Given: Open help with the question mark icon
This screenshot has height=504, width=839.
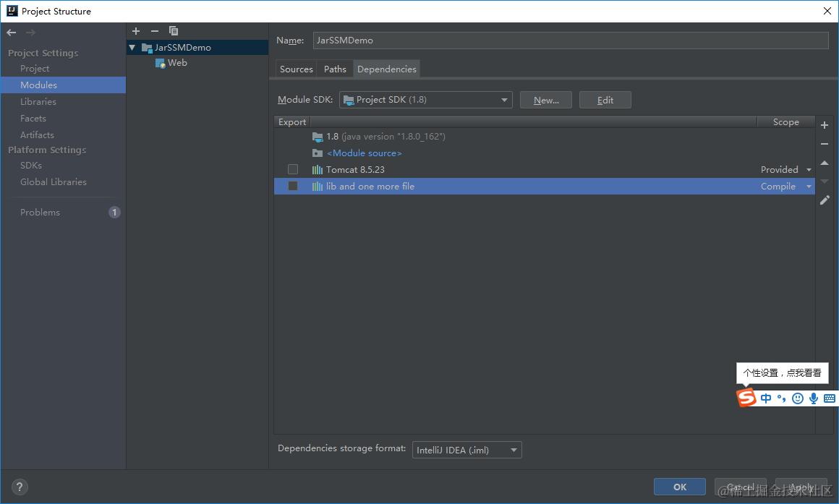Looking at the screenshot, I should point(20,487).
